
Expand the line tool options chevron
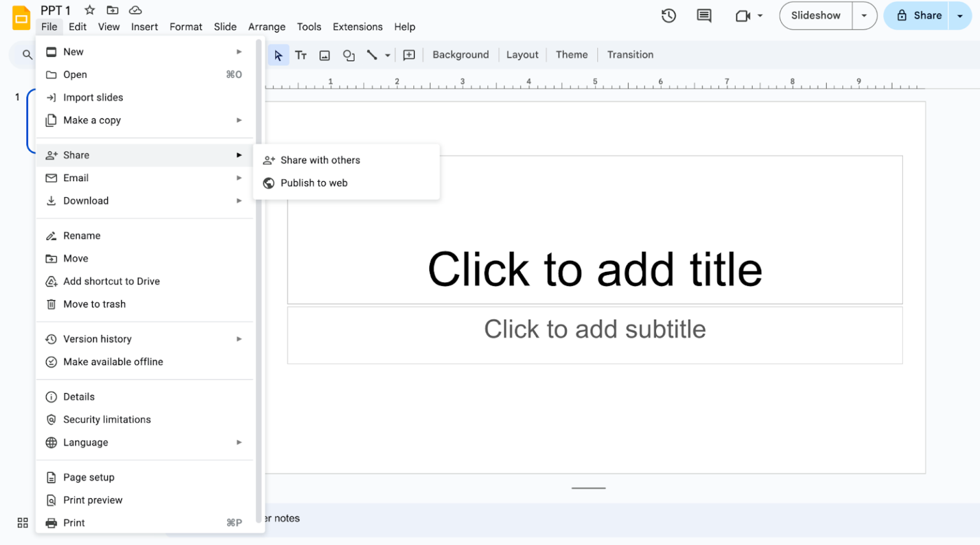coord(387,55)
